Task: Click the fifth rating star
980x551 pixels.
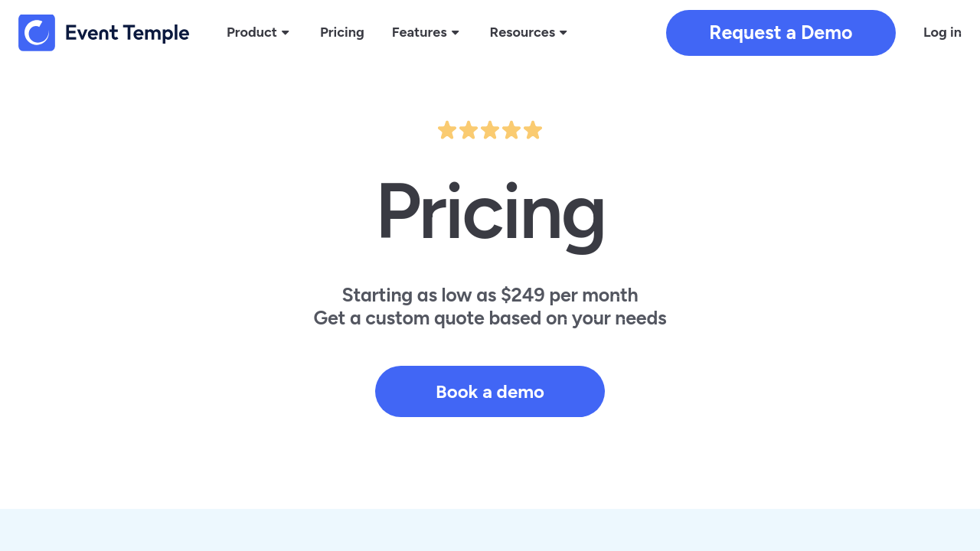Action: coord(533,130)
